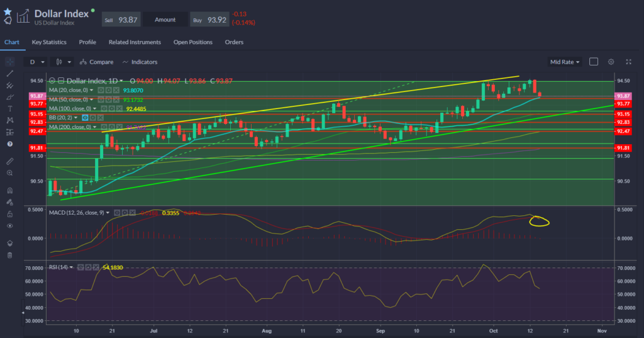Click the Sell 93.87 button
Image resolution: width=644 pixels, height=338 pixels.
point(121,20)
